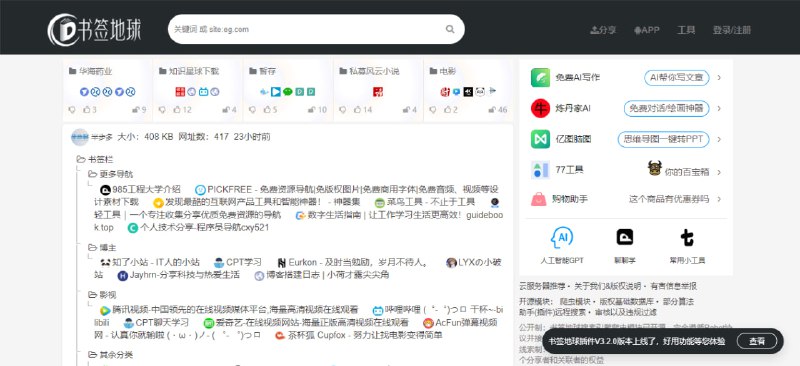Click 查看 button in plugin notification
The width and height of the screenshot is (800, 366).
[x=757, y=341]
